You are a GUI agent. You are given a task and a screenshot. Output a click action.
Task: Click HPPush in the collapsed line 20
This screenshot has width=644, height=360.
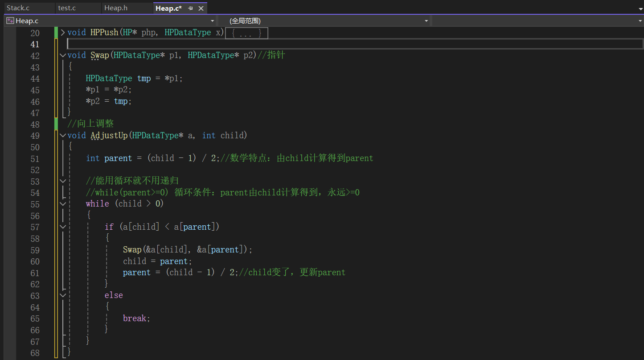point(104,33)
